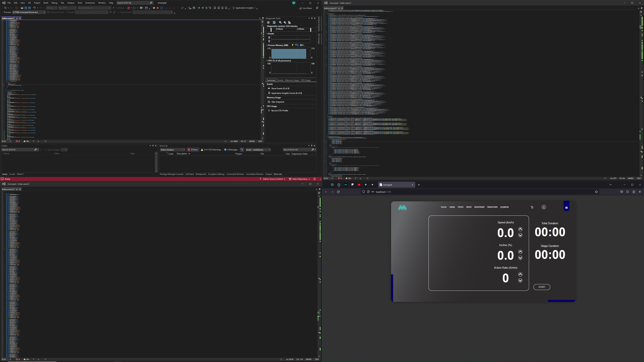The width and height of the screenshot is (644, 362).
Task: Open the blue hamburger menu on moovpad page
Action: click(x=567, y=207)
